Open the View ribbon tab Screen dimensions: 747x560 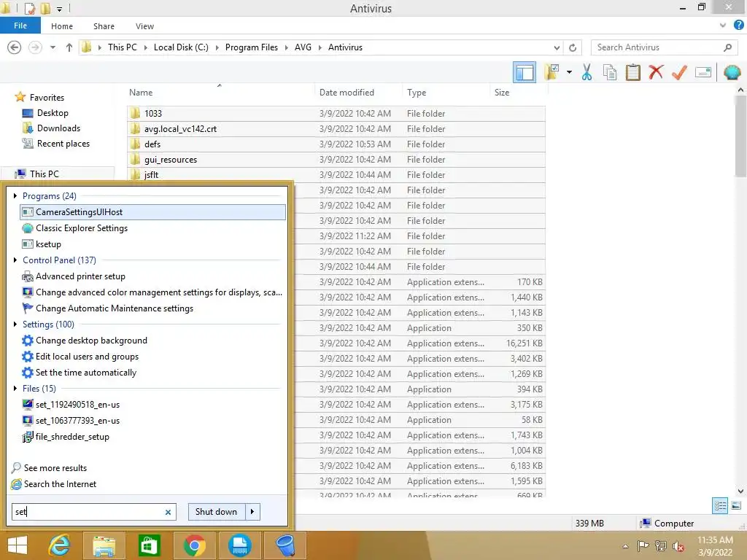coord(144,26)
